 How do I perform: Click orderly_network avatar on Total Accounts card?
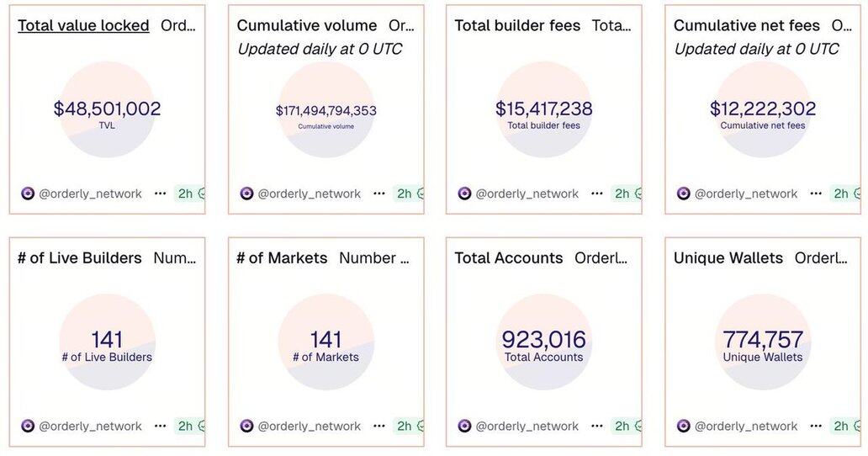[465, 426]
